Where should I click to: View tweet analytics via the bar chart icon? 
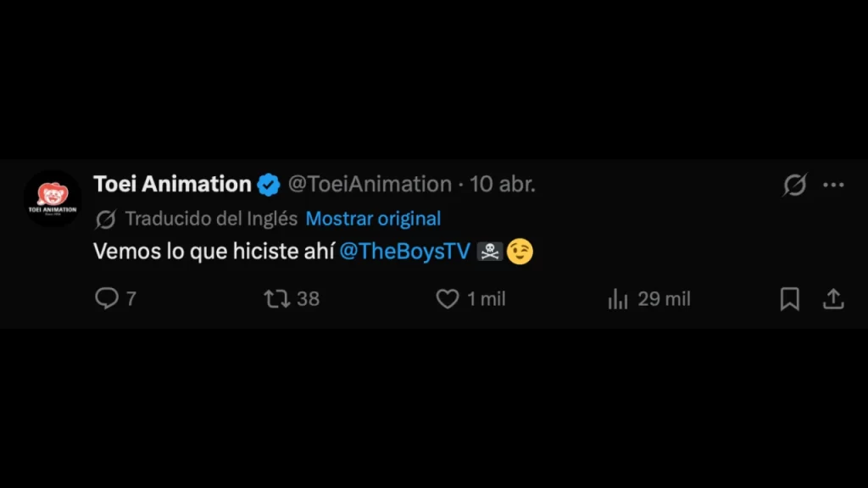(x=616, y=298)
